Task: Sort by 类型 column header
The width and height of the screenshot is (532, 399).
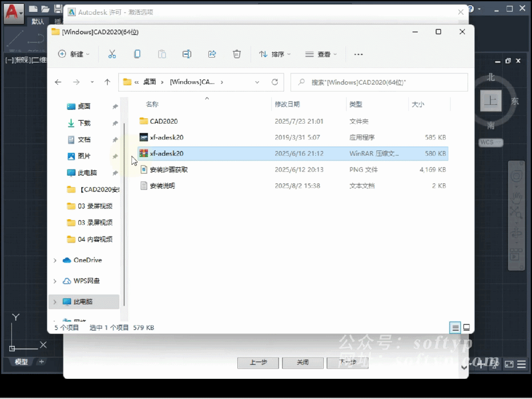Action: pyautogui.click(x=356, y=104)
